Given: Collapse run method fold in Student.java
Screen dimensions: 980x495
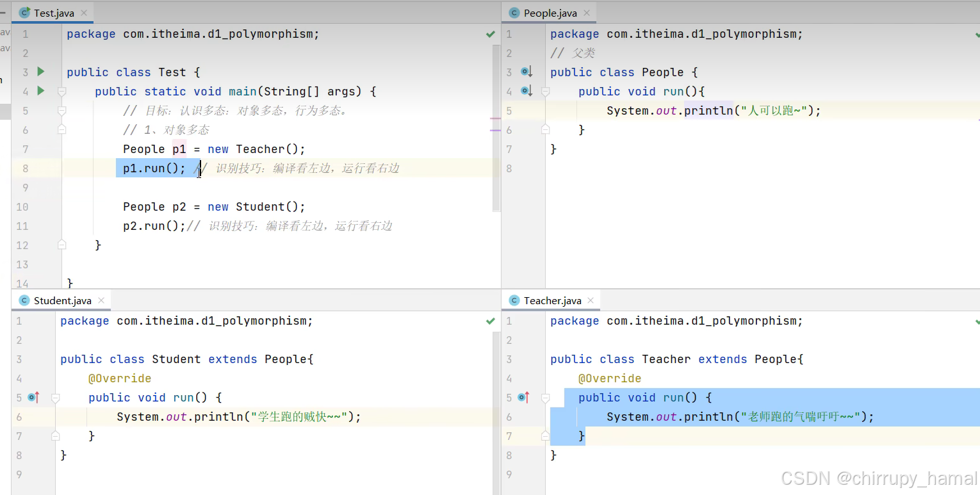Looking at the screenshot, I should click(x=56, y=398).
